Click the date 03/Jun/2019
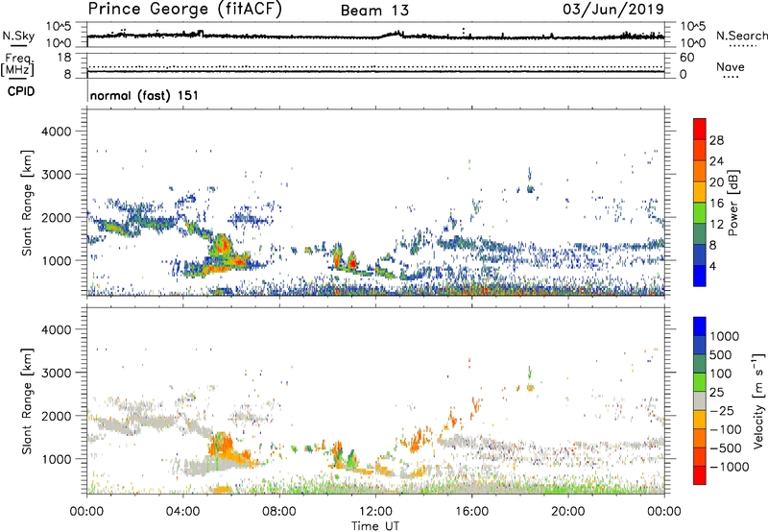Screen dimensions: 768x532 [x=613, y=9]
